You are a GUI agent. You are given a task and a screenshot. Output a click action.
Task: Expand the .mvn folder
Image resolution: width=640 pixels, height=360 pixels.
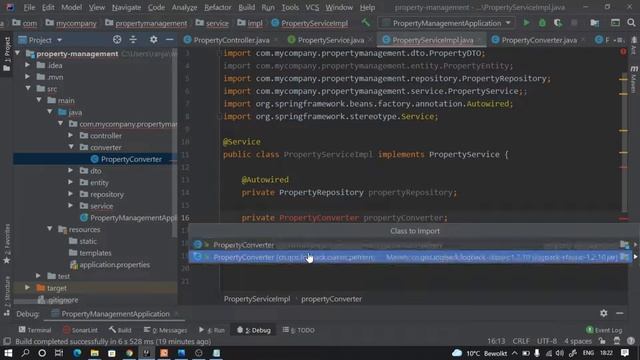tap(28, 77)
